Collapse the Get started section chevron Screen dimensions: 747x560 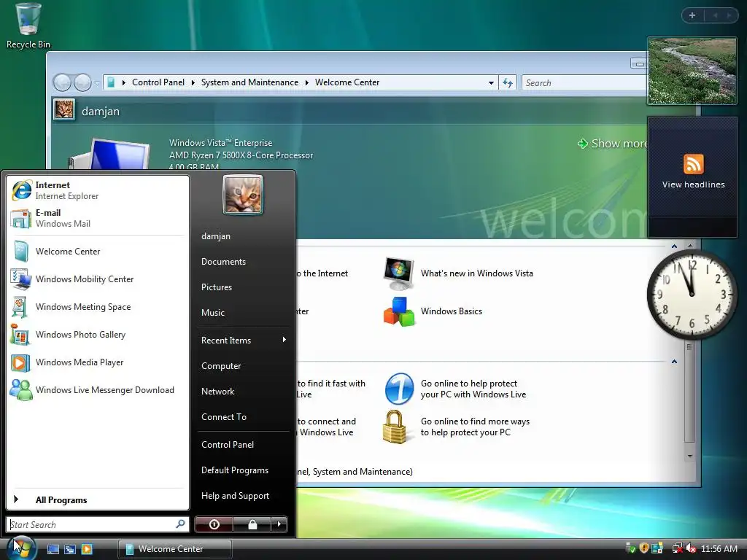[x=674, y=246]
